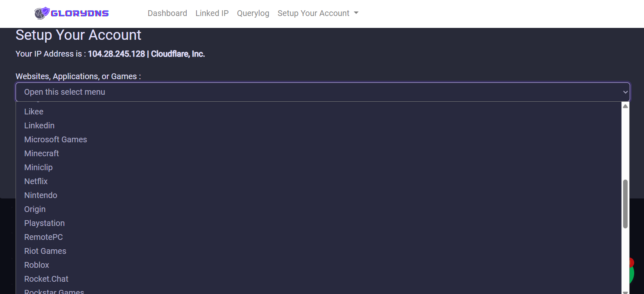This screenshot has height=294, width=644.
Task: Choose Likee from the list
Action: 319,112
